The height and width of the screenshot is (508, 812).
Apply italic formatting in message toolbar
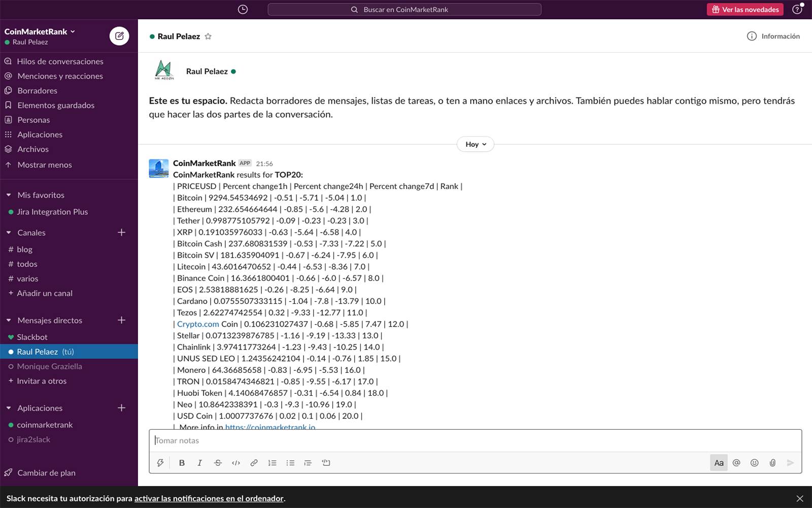pyautogui.click(x=199, y=463)
